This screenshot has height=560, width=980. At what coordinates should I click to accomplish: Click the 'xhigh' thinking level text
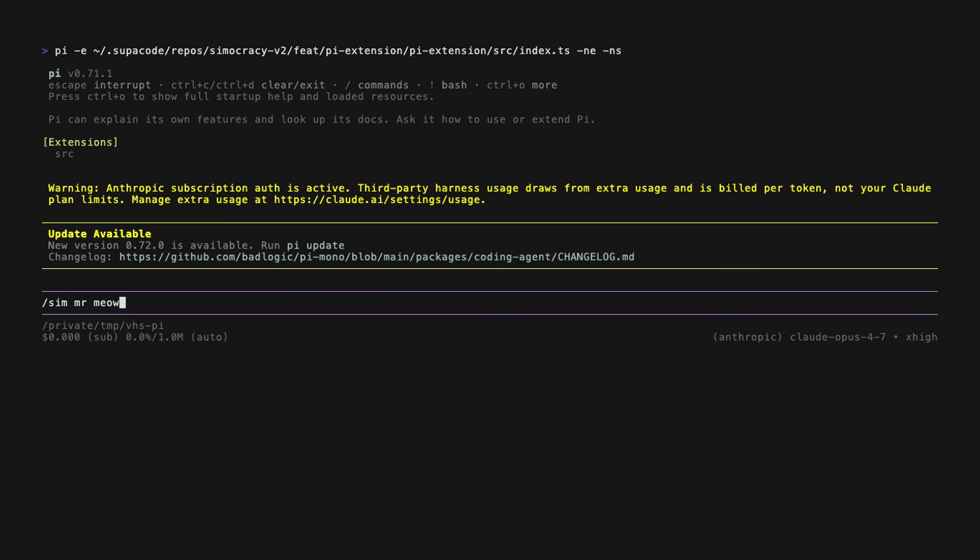click(921, 337)
